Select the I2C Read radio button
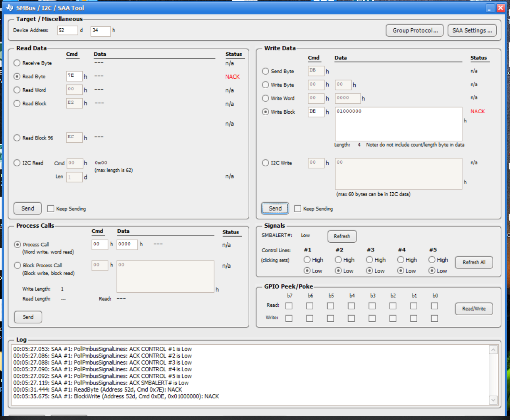Viewport: 510px width, 420px height. point(17,163)
